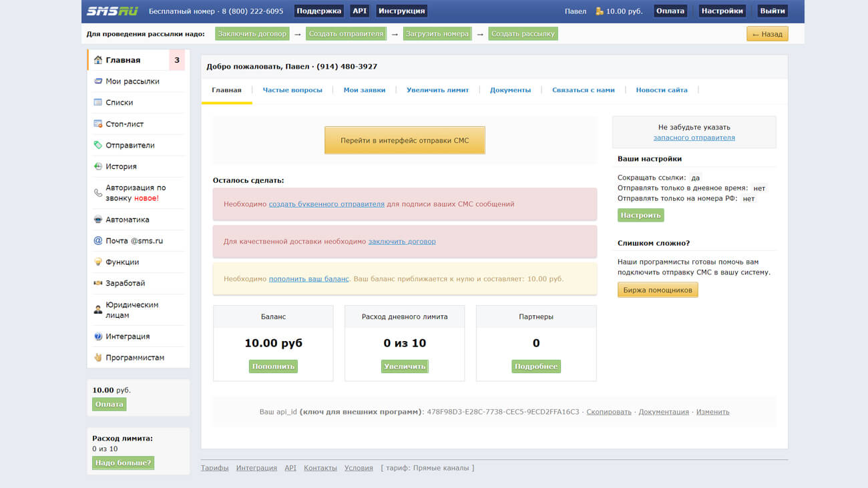
Task: Click the coins icon beside the balance
Action: pyautogui.click(x=600, y=11)
